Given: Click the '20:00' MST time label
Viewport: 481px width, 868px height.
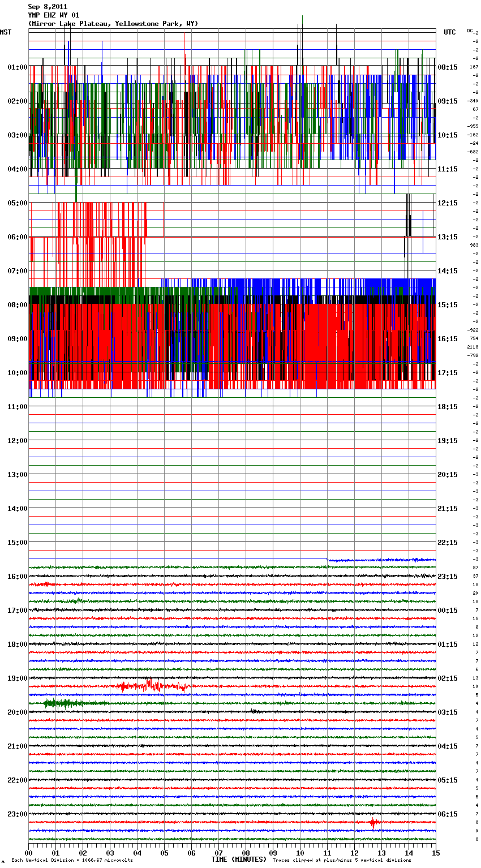Looking at the screenshot, I should 18,712.
